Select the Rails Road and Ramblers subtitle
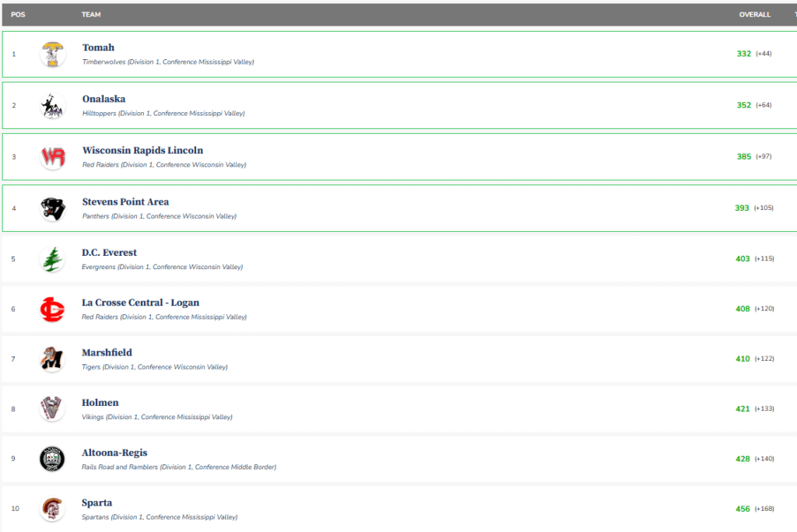The height and width of the screenshot is (532, 797). point(179,467)
